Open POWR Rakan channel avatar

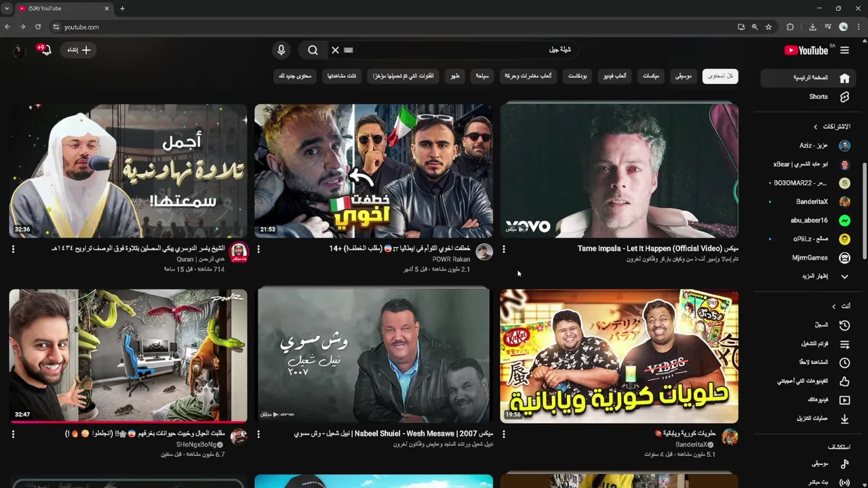click(x=484, y=252)
